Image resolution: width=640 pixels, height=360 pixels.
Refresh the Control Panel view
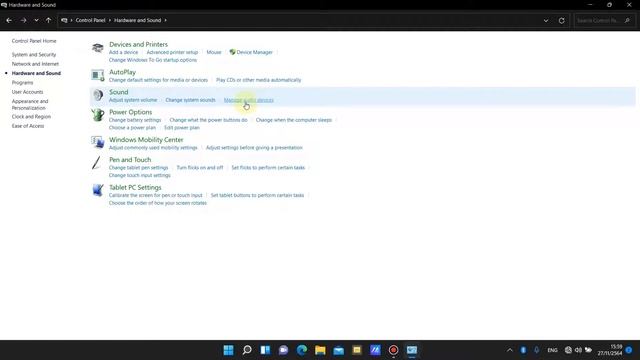coord(562,20)
